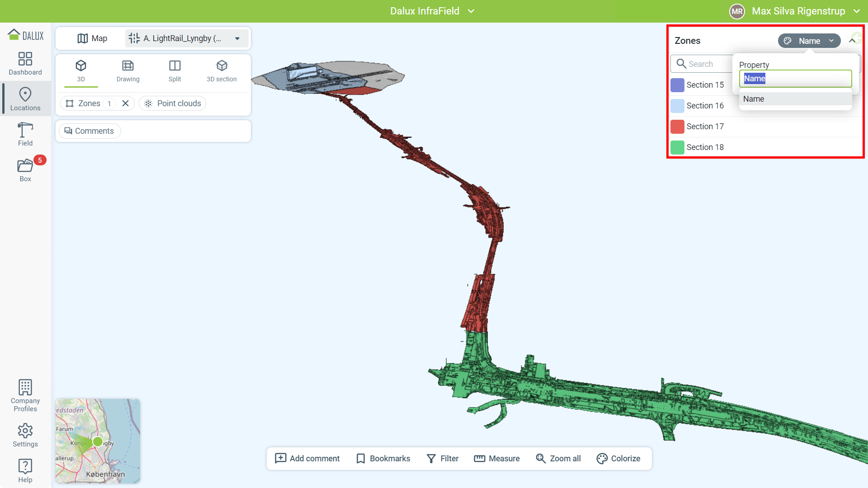Click the Section 17 color swatch
Screen dimensions: 868x488
(x=677, y=127)
